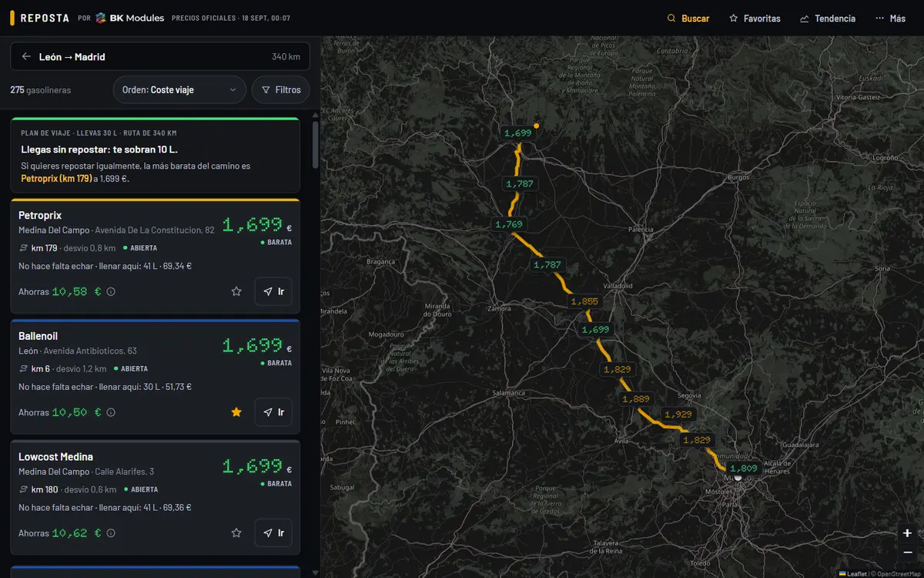This screenshot has width=924, height=578.
Task: Select the 1,929 price marker on the map
Action: tap(678, 414)
